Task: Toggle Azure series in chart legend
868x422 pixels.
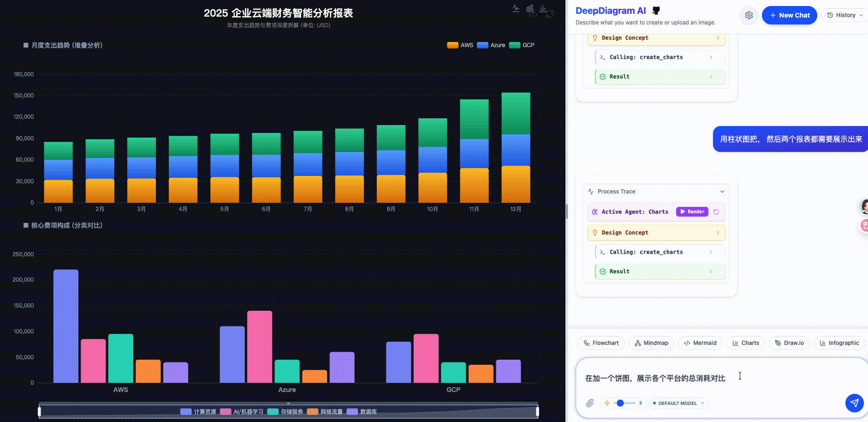Action: (x=491, y=45)
